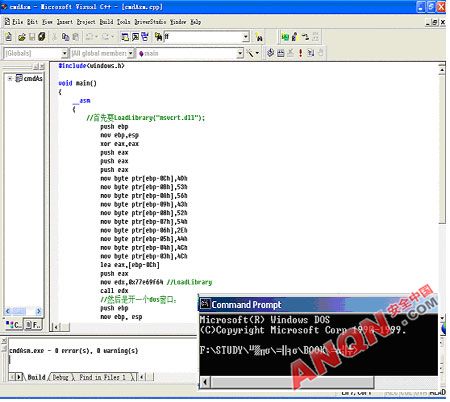Image resolution: width=450 pixels, height=402 pixels.
Task: Click the Paste toolbar icon
Action: 76,37
